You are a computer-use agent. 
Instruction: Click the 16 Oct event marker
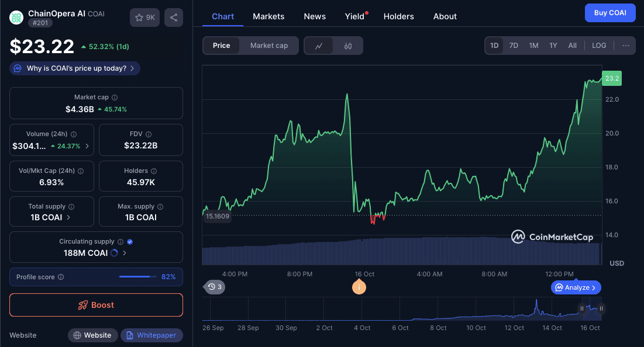359,287
